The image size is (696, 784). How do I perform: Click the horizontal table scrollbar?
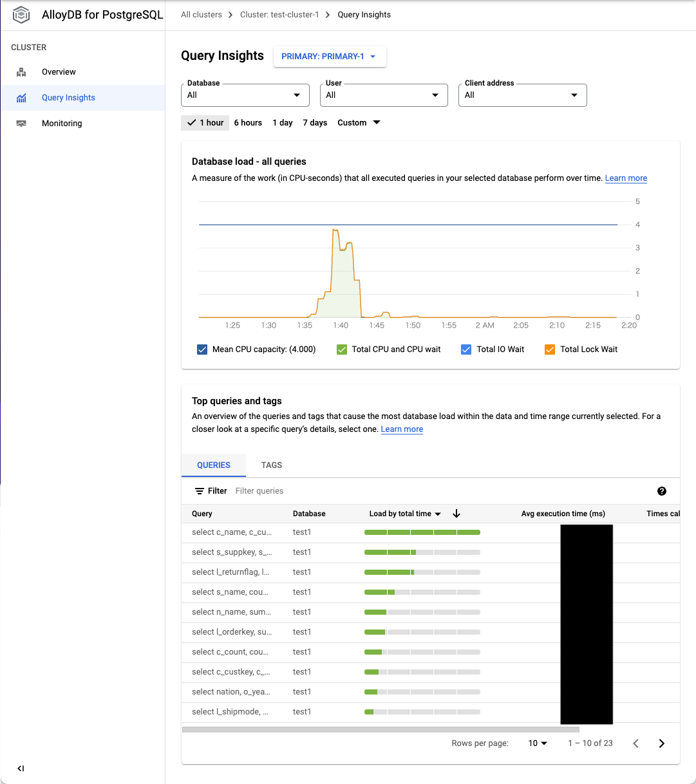click(x=381, y=730)
